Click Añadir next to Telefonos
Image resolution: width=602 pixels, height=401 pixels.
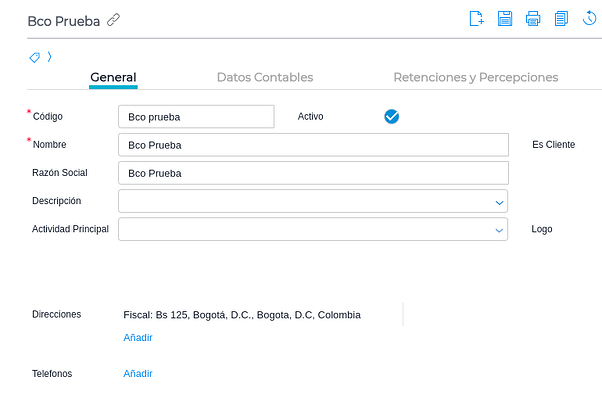[x=138, y=373]
